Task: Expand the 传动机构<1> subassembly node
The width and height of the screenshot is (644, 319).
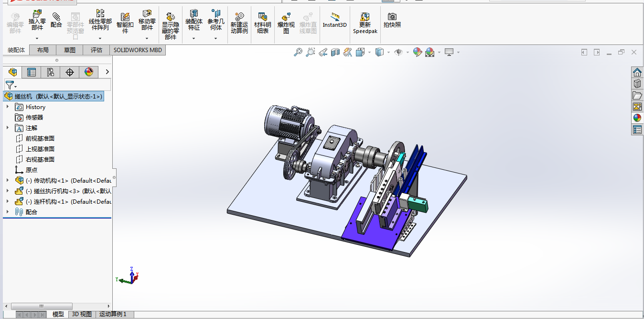Action: click(x=8, y=180)
